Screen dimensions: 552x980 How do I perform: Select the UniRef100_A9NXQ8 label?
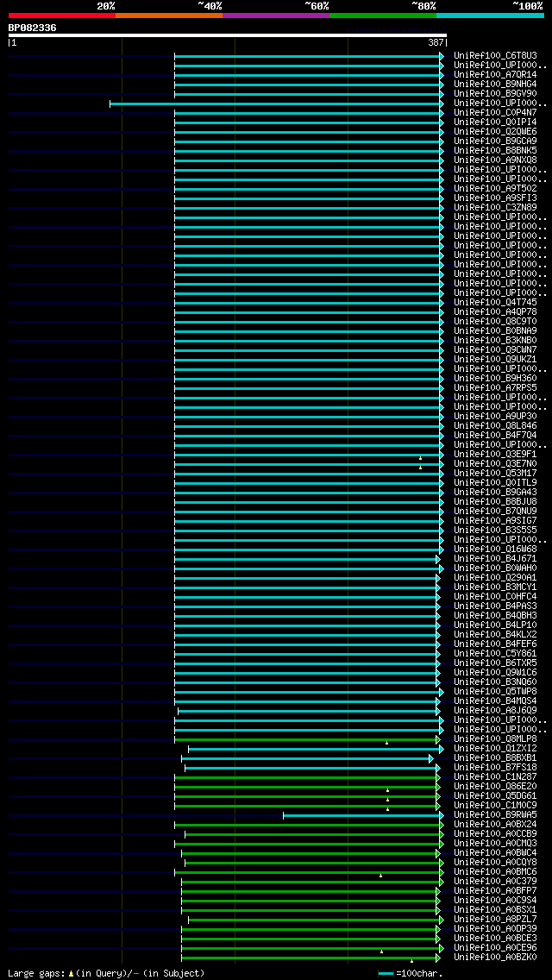[495, 160]
